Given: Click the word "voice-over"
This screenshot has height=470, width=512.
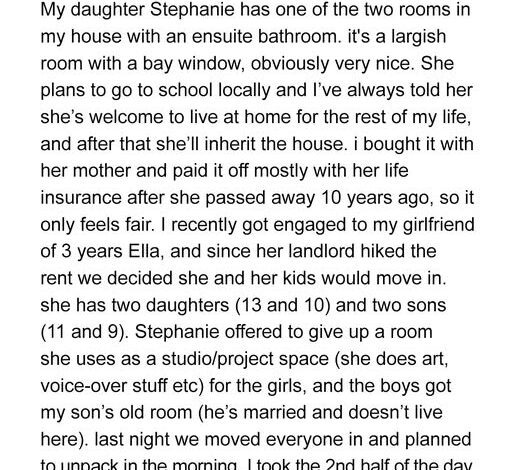Looking at the screenshot, I should (x=84, y=386).
